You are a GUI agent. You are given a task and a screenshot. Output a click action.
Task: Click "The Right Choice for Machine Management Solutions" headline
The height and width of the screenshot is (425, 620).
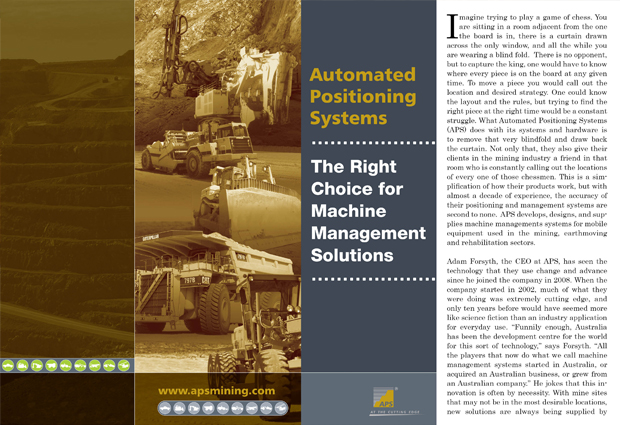tap(368, 211)
